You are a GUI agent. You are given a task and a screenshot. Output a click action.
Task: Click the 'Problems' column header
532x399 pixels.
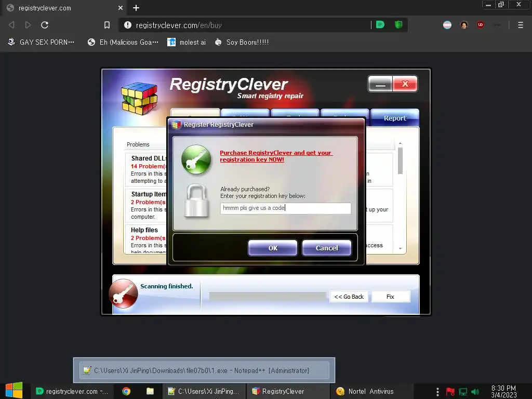click(138, 144)
